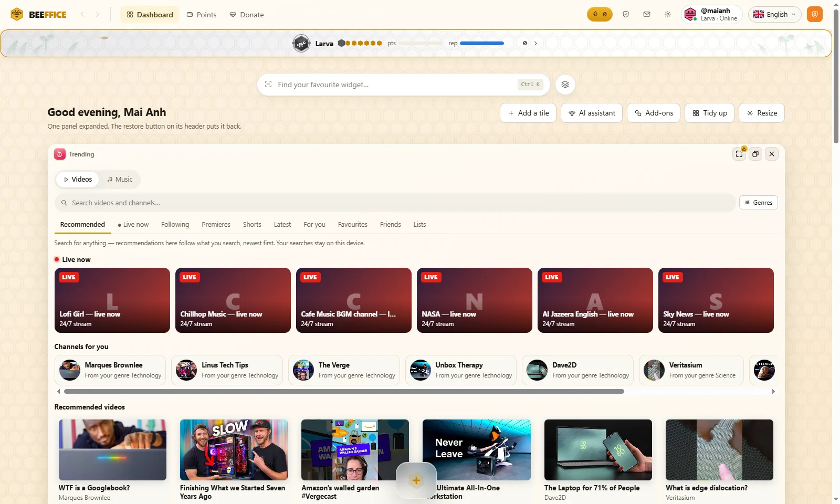This screenshot has height=504, width=840.
Task: Open the Sky News live stream card
Action: point(716,300)
